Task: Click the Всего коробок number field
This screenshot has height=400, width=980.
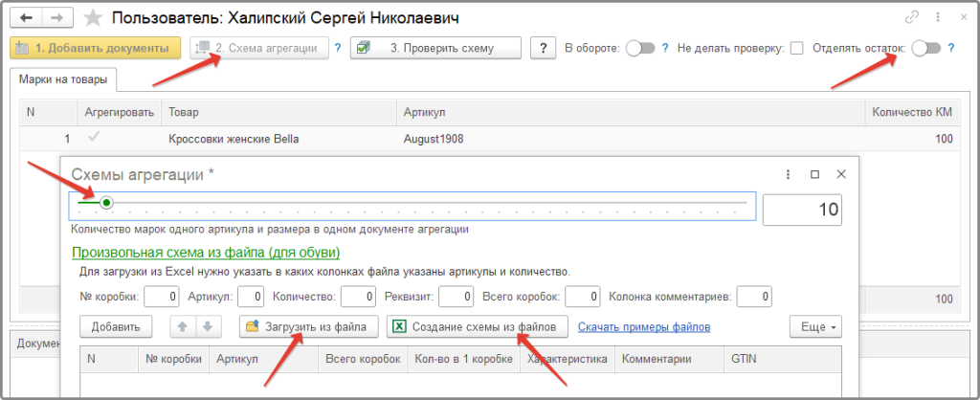Action: click(583, 297)
